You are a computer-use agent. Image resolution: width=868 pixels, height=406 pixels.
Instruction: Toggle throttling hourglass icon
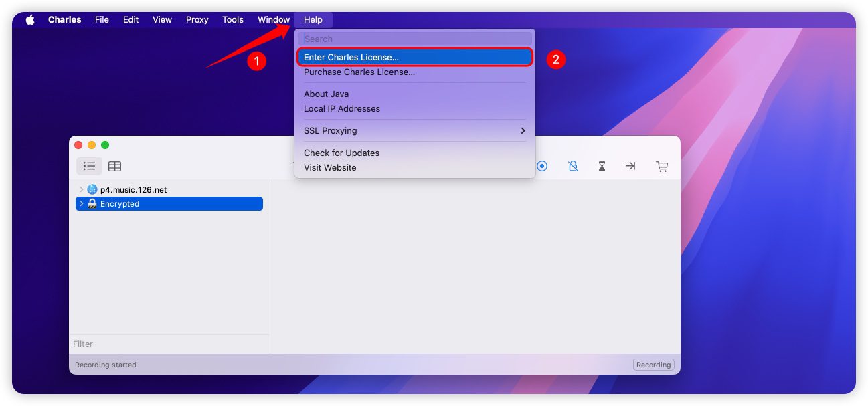pos(602,166)
